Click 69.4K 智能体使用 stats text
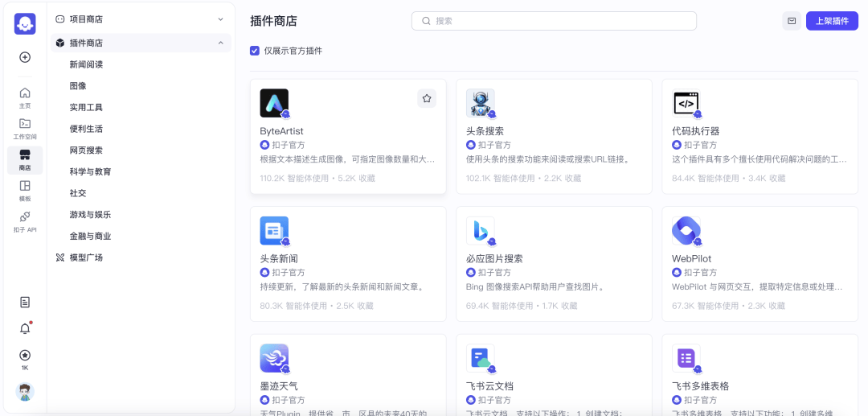The width and height of the screenshot is (868, 416). [499, 306]
